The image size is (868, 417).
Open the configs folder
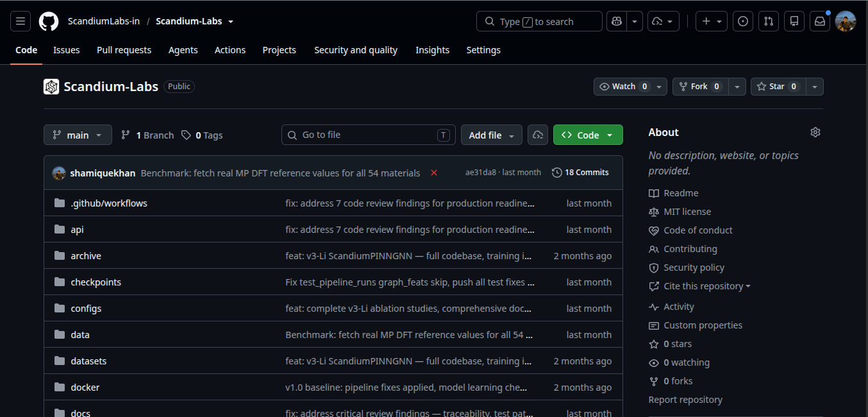coord(86,309)
